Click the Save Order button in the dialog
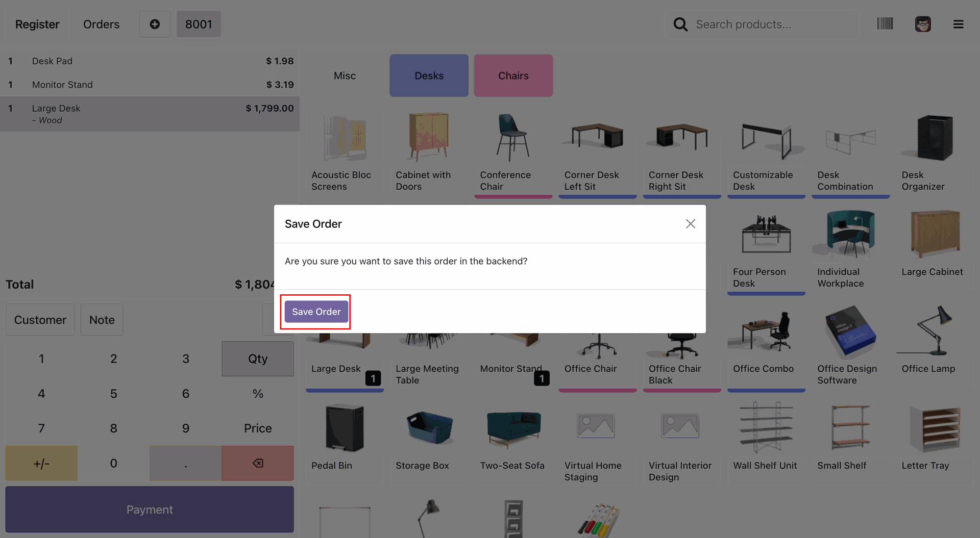The image size is (980, 538). point(316,312)
